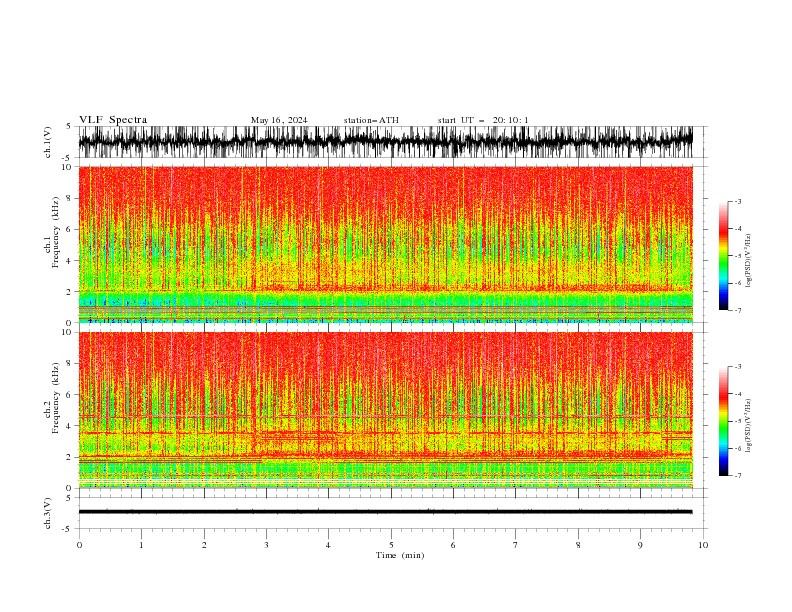Click ch.1 frequency tick label "6"
The height and width of the screenshot is (612, 792).
(x=69, y=229)
